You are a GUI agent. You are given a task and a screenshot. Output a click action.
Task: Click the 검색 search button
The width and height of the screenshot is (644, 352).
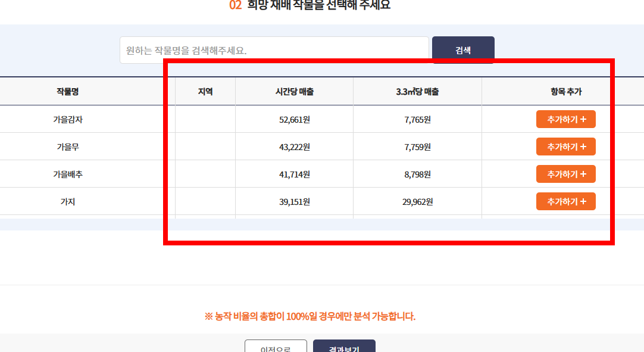click(463, 49)
